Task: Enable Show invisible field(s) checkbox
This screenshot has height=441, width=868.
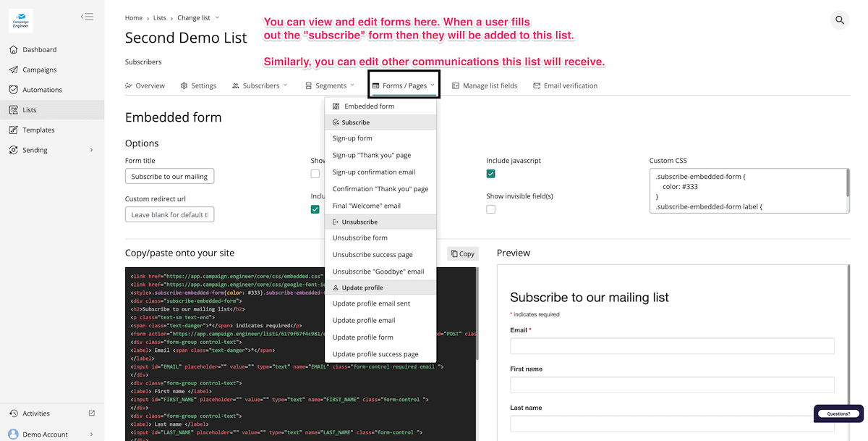Action: [x=491, y=209]
